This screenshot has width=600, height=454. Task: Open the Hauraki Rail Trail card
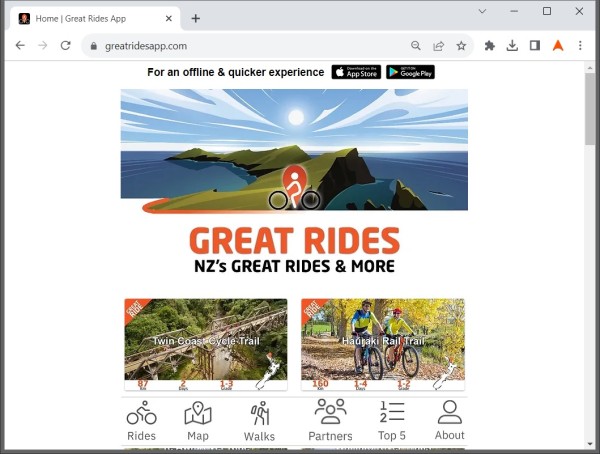click(383, 345)
